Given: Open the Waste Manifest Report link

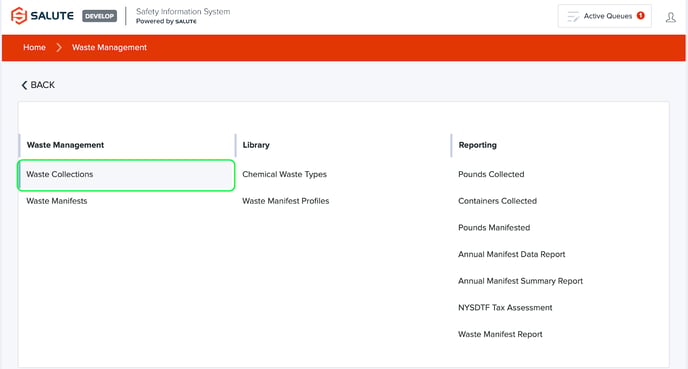Looking at the screenshot, I should pos(500,334).
